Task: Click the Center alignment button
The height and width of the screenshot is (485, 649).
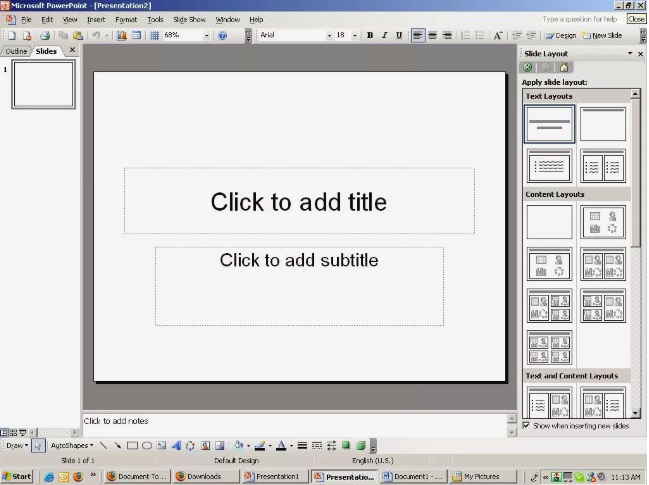Action: tap(433, 35)
